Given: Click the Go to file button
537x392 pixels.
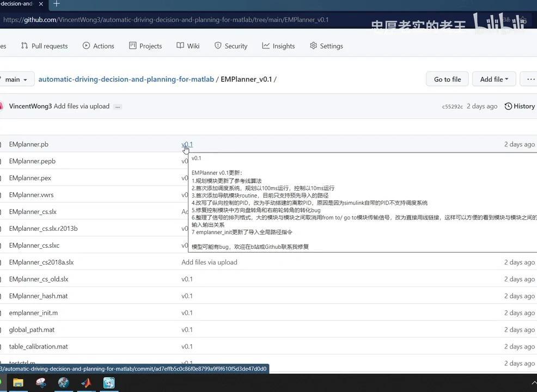Looking at the screenshot, I should 447,79.
